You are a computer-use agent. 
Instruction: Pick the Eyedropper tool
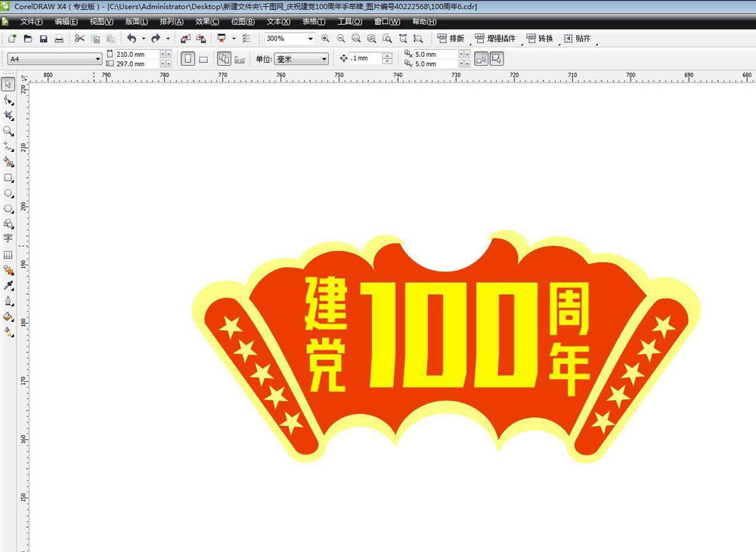pyautogui.click(x=8, y=286)
